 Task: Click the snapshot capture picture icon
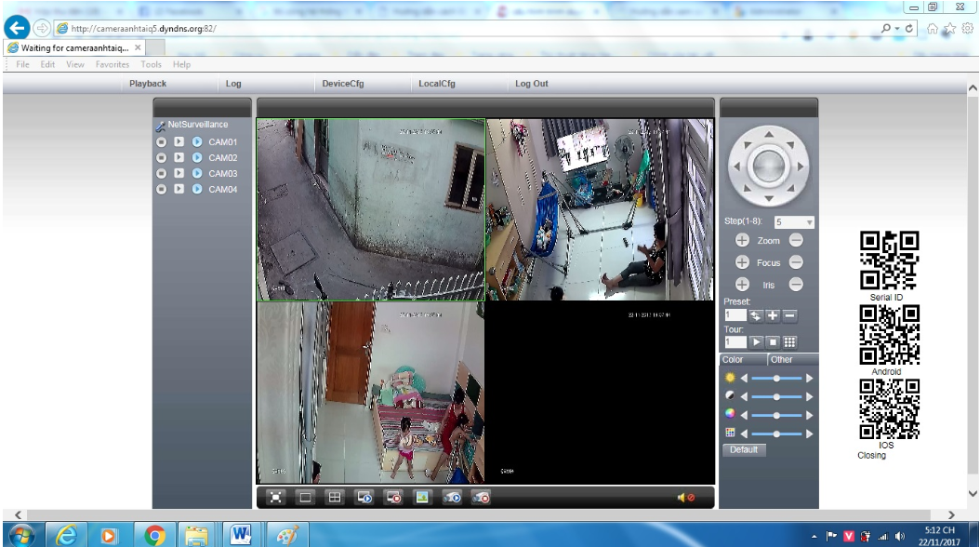422,498
